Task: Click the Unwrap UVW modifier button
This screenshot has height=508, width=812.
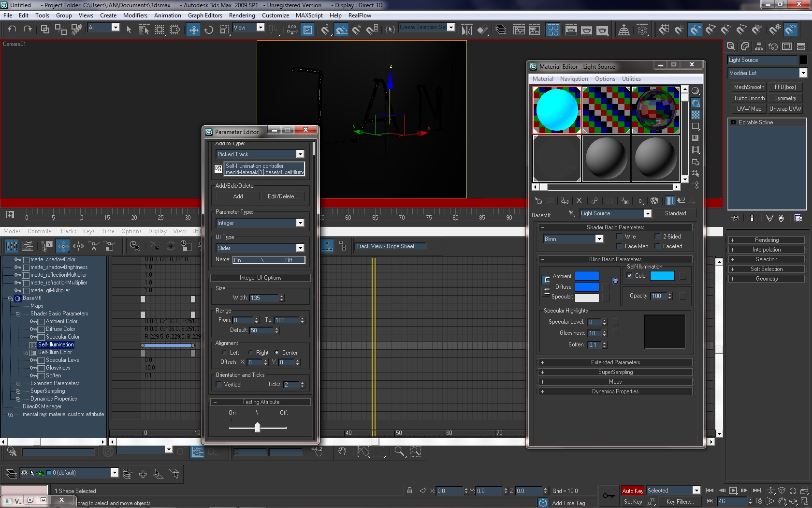Action: [785, 109]
